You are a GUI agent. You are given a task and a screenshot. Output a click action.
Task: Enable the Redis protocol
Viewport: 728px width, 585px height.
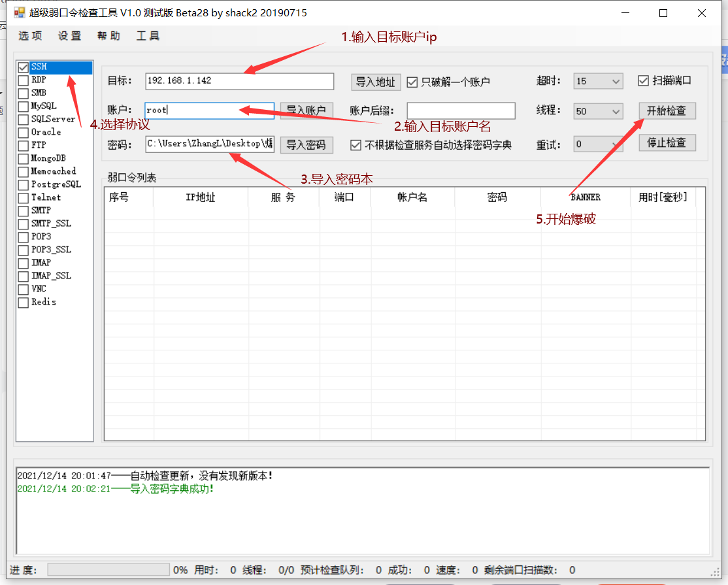click(x=23, y=302)
